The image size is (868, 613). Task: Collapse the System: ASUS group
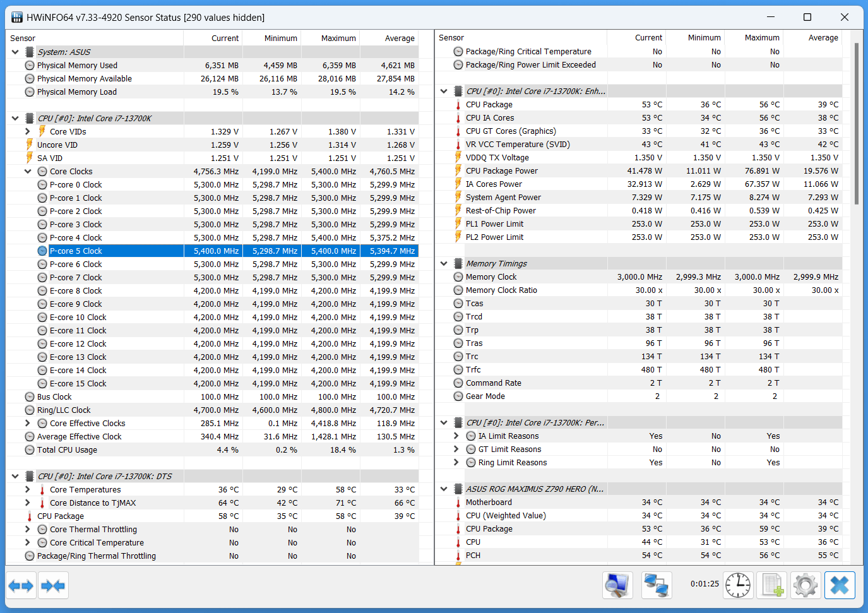click(15, 52)
